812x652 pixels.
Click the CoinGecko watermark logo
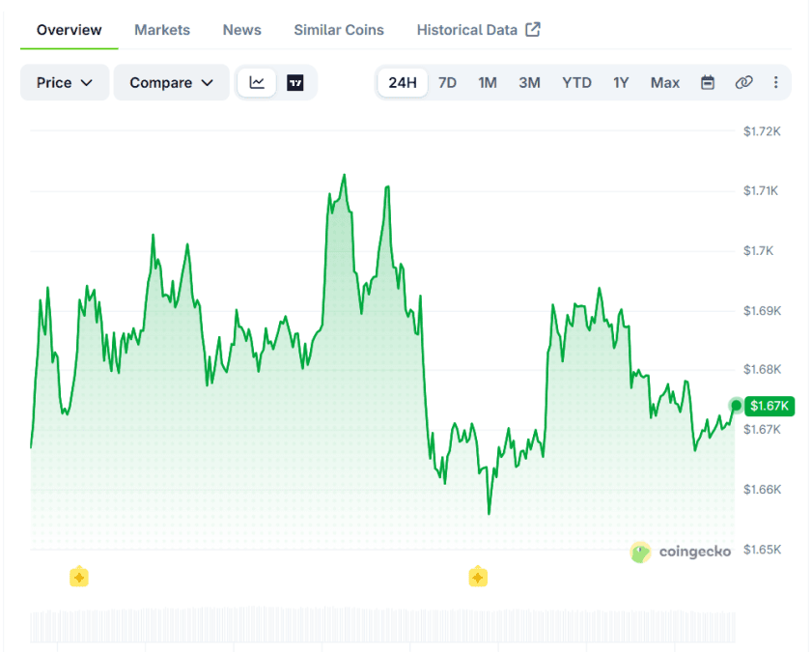tap(680, 553)
